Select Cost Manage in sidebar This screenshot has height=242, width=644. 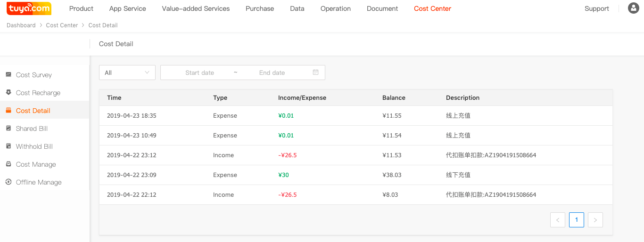(36, 164)
